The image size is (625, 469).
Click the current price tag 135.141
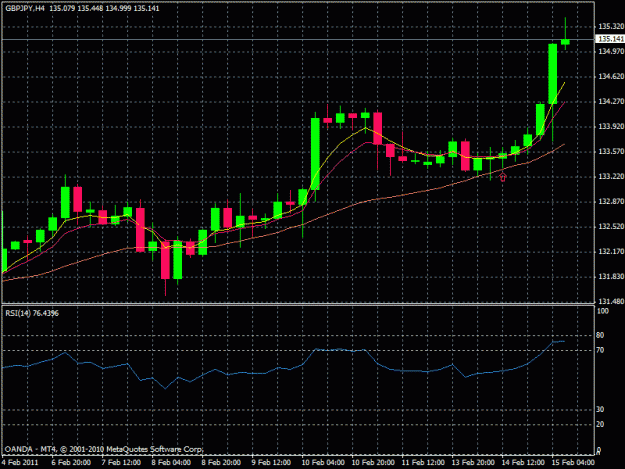[x=611, y=39]
